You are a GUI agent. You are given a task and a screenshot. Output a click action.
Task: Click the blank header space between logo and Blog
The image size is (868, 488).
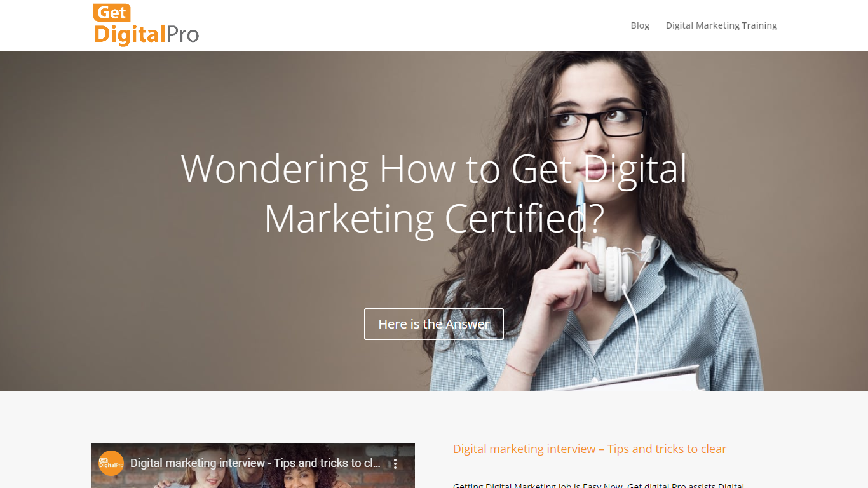tap(413, 25)
